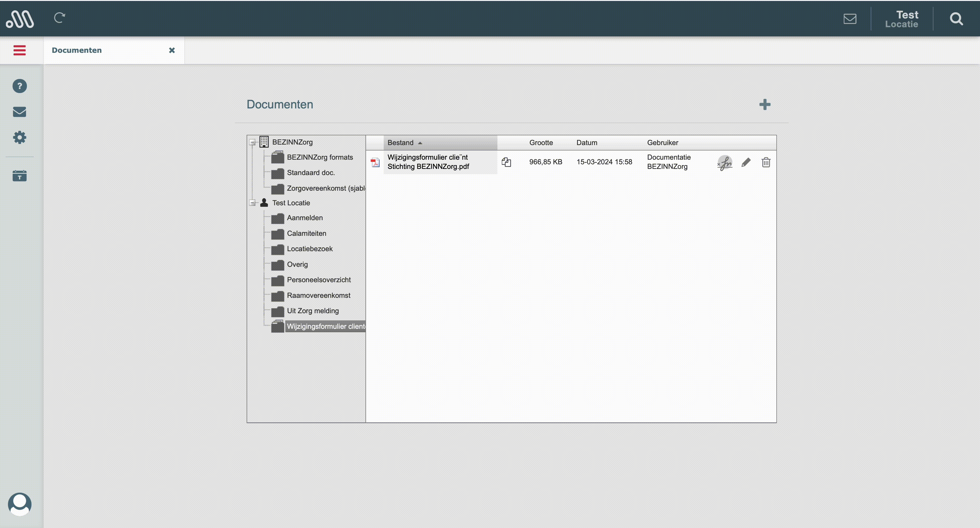The image size is (980, 528).
Task: Toggle the red hamburger menu
Action: point(19,50)
